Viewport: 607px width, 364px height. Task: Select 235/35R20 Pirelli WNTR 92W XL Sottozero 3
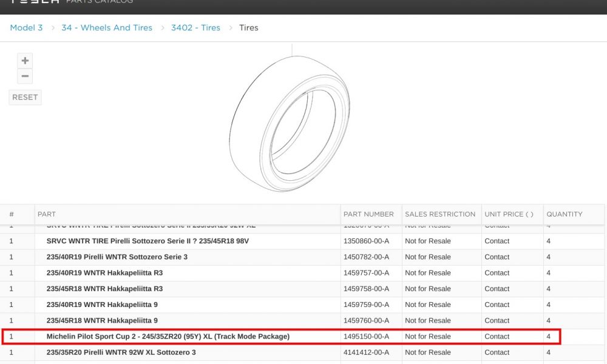point(121,352)
